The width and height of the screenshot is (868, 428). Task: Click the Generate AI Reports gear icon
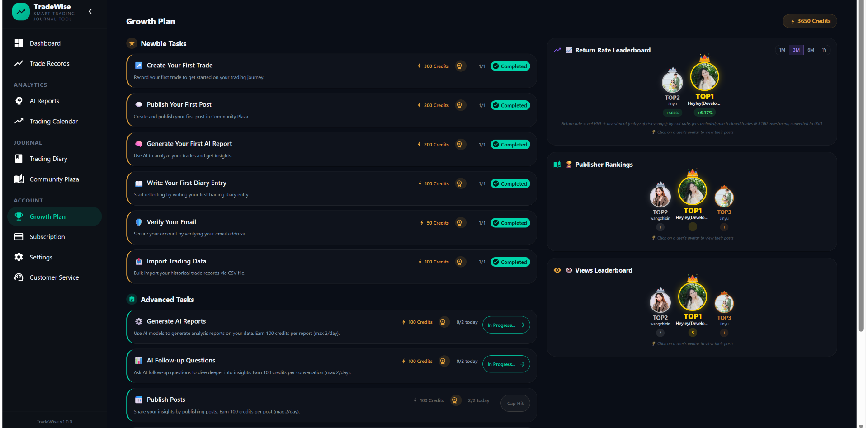pyautogui.click(x=139, y=321)
